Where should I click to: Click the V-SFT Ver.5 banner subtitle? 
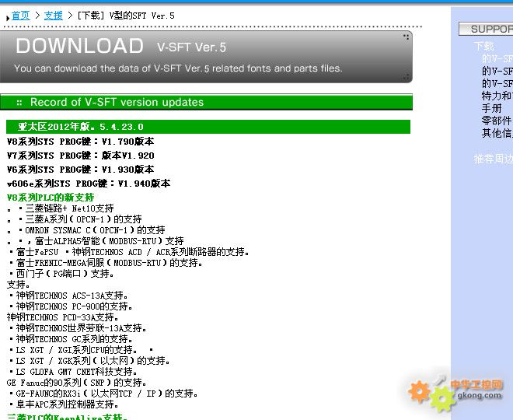coord(191,47)
